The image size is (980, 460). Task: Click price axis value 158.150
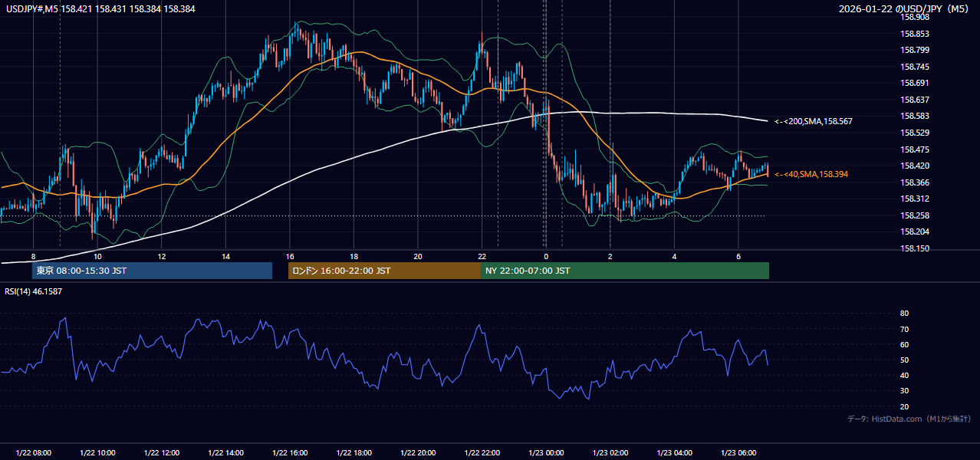(916, 248)
